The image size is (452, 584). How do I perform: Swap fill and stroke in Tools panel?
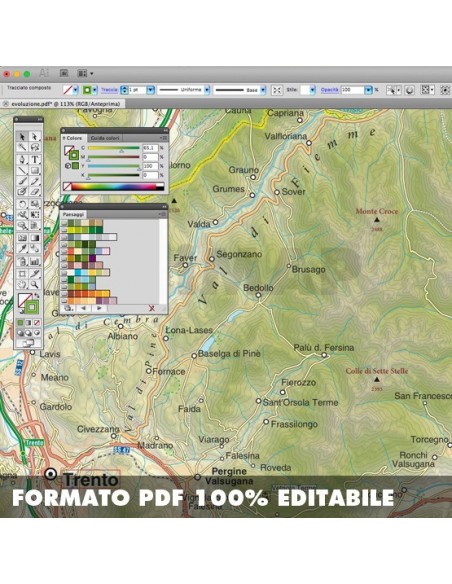(x=36, y=296)
